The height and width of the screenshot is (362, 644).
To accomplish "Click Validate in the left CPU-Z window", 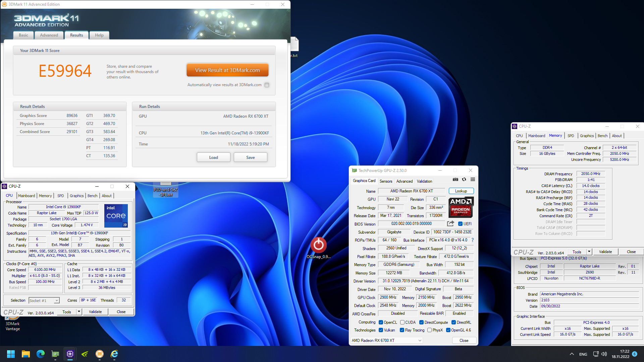I will (x=95, y=312).
